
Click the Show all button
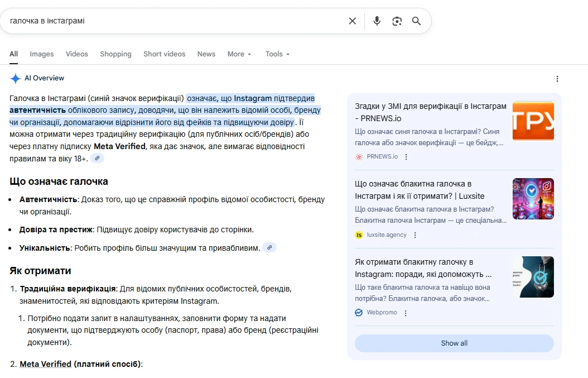coord(454,343)
